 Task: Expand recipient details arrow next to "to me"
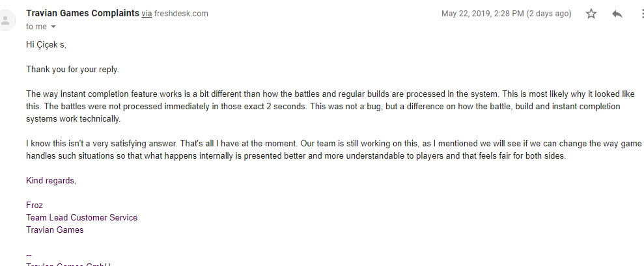pyautogui.click(x=53, y=27)
